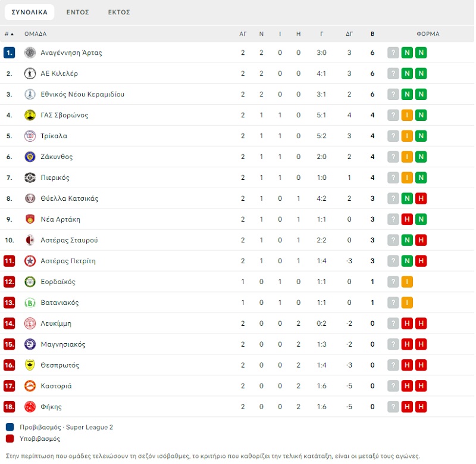
Task: Open the Τρίκαλα team link
Action: pos(54,136)
